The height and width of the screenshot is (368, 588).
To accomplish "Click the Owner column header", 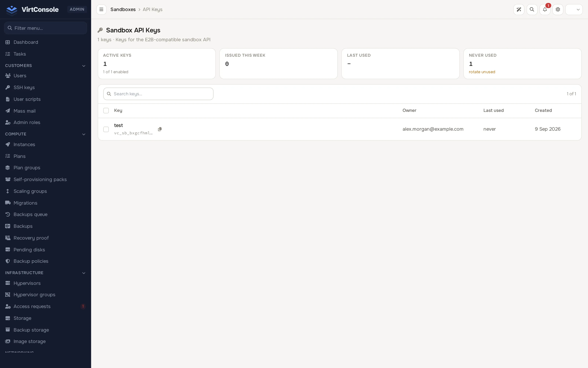I will pos(409,111).
